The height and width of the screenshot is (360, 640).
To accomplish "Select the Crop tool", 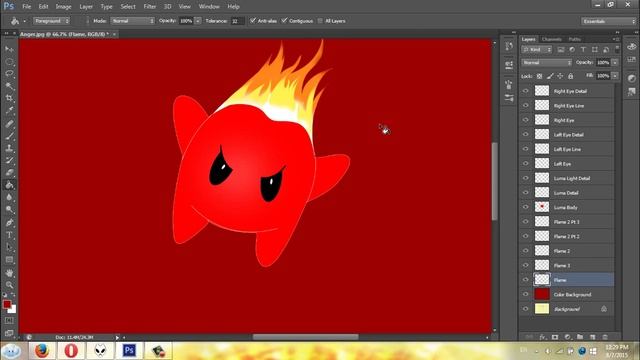I will pos(9,98).
